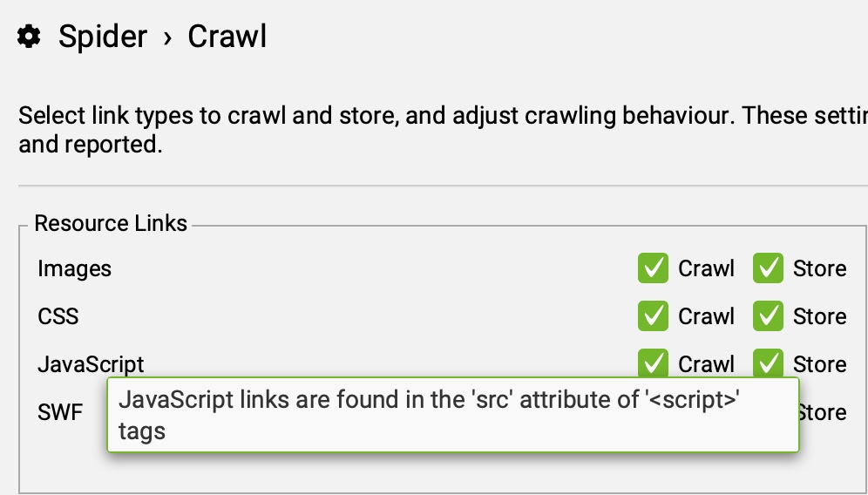Click the breadcrumb arrow between Spider and Crawl
Viewport: 868px width, 495px height.
pos(168,37)
